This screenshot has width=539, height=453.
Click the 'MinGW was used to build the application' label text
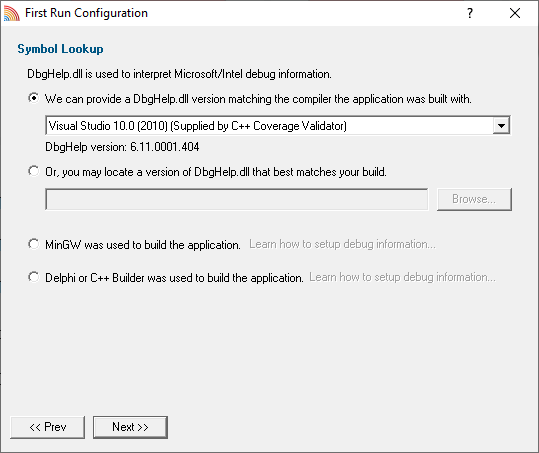click(x=143, y=245)
